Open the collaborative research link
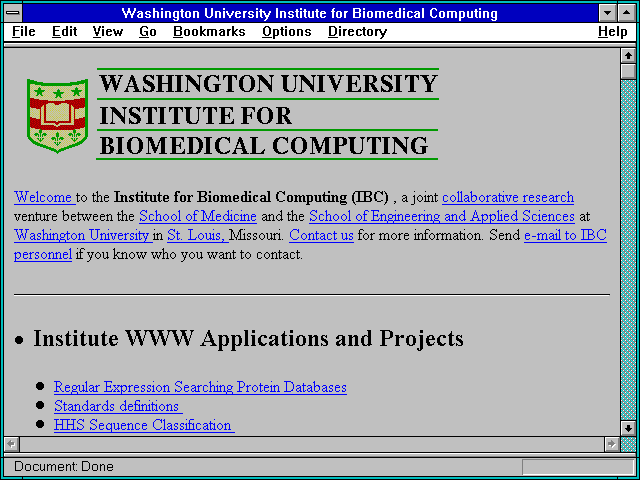 pyautogui.click(x=508, y=198)
